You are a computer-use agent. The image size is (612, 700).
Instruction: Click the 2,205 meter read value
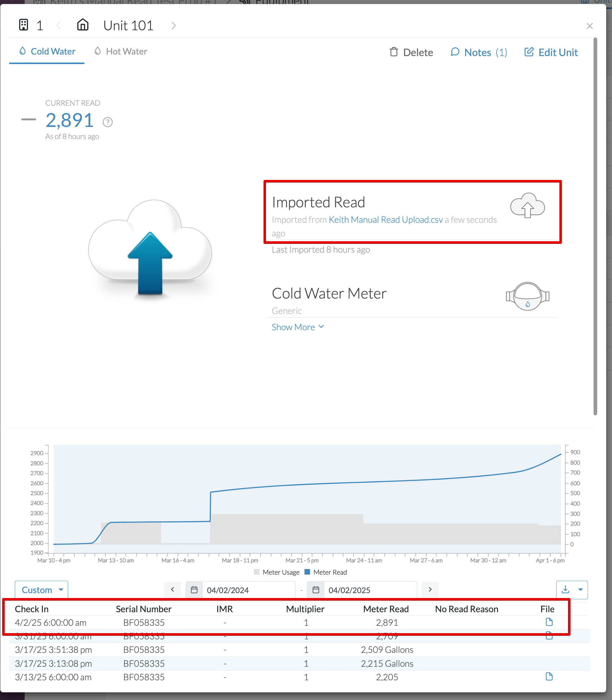(387, 677)
